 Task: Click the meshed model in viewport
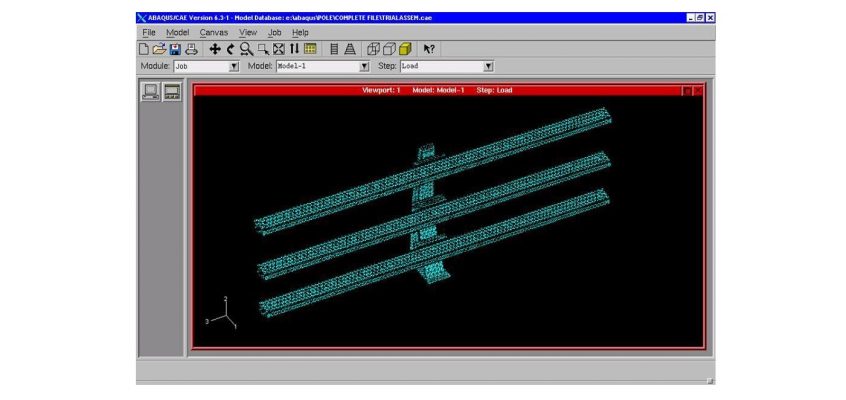click(433, 212)
